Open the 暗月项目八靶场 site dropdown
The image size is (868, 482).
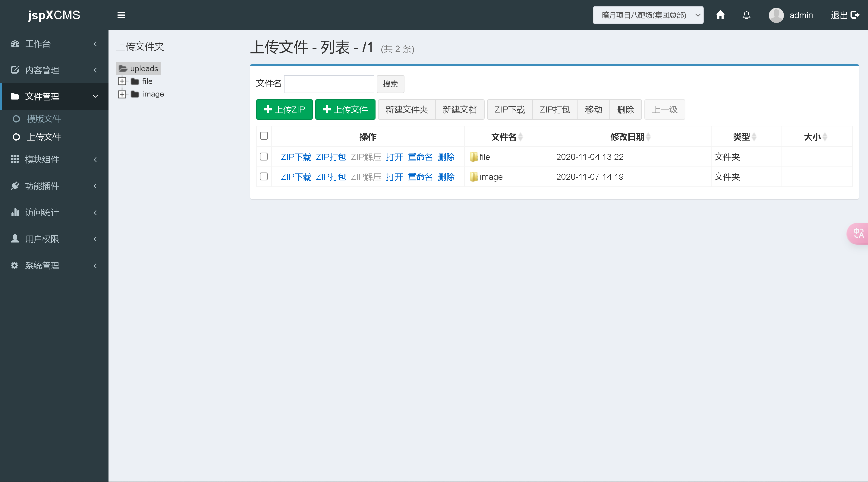click(x=648, y=15)
